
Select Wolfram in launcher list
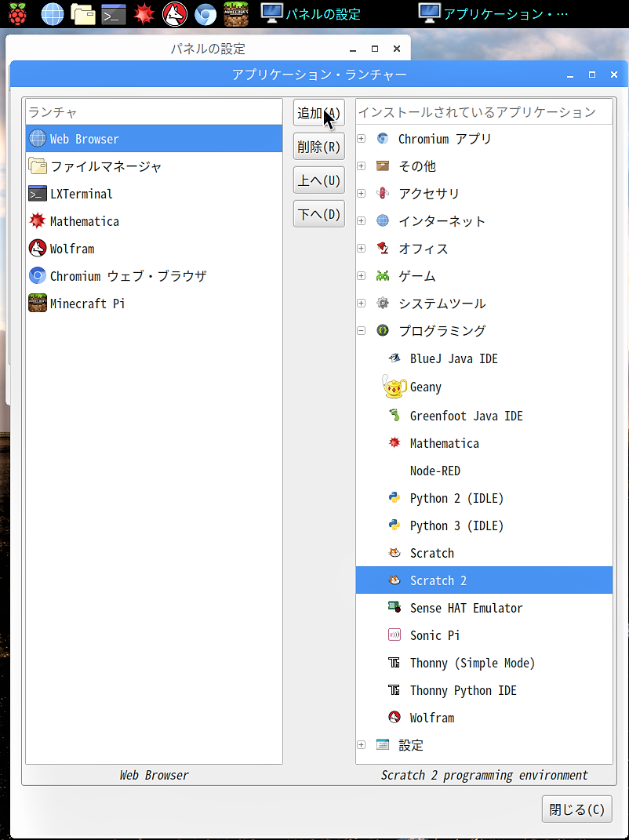pos(155,249)
